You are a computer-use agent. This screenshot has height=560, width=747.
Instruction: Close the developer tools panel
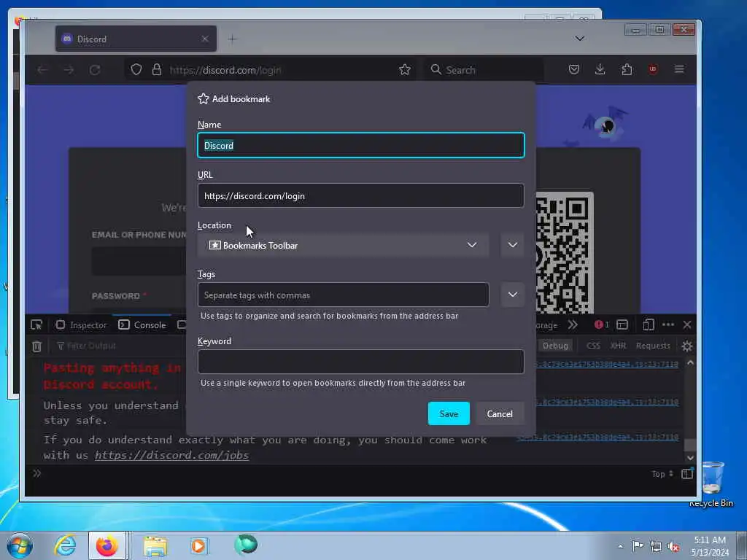687,324
